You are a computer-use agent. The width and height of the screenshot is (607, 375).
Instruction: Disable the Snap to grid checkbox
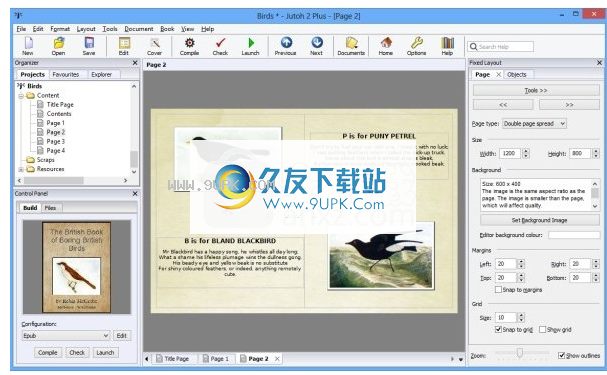coord(498,329)
